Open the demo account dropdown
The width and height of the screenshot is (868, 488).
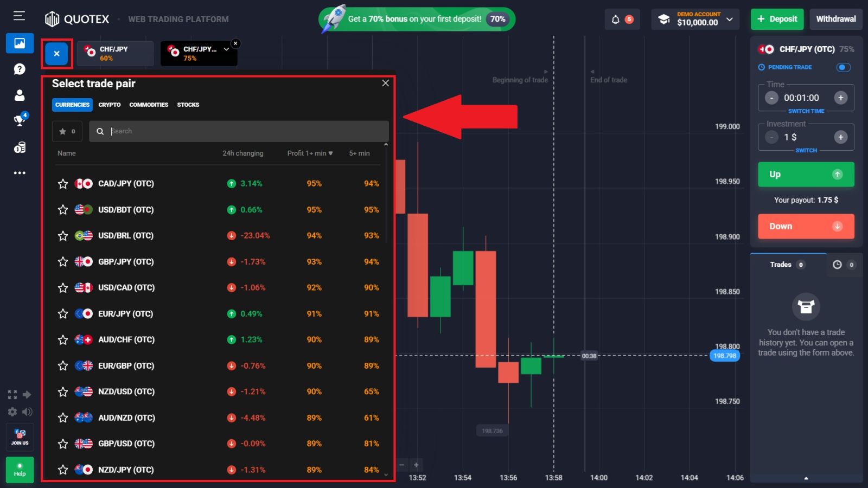pyautogui.click(x=695, y=19)
